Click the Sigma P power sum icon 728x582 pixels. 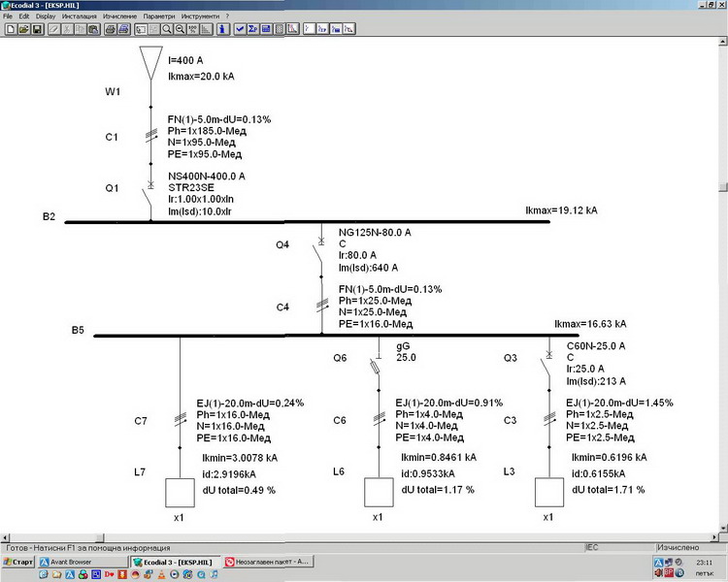coord(252,29)
